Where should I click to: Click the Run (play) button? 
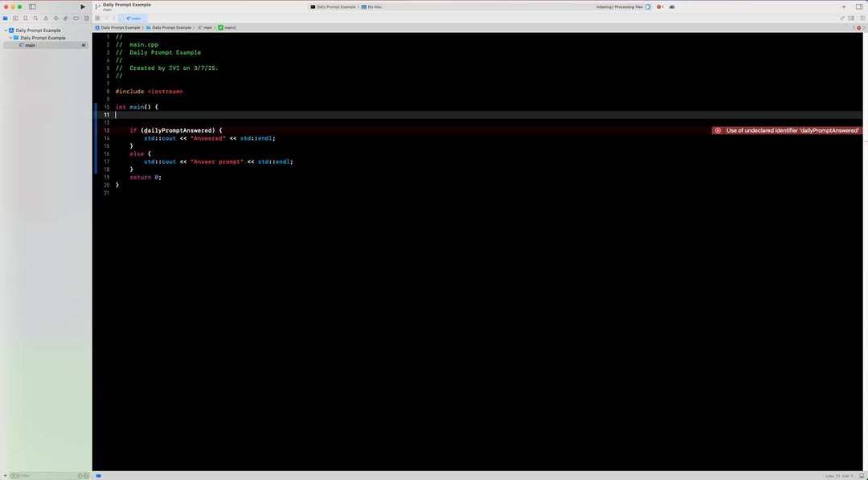click(x=82, y=6)
